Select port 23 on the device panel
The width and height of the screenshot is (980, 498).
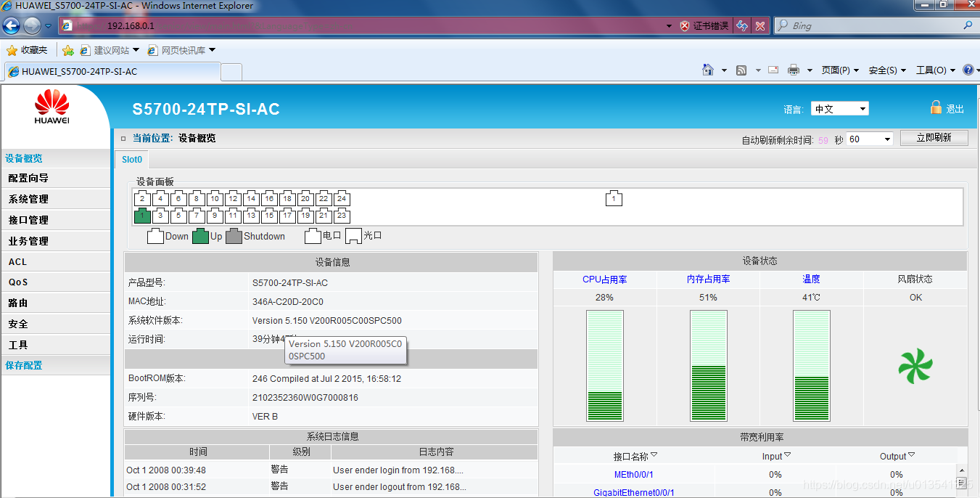[342, 216]
